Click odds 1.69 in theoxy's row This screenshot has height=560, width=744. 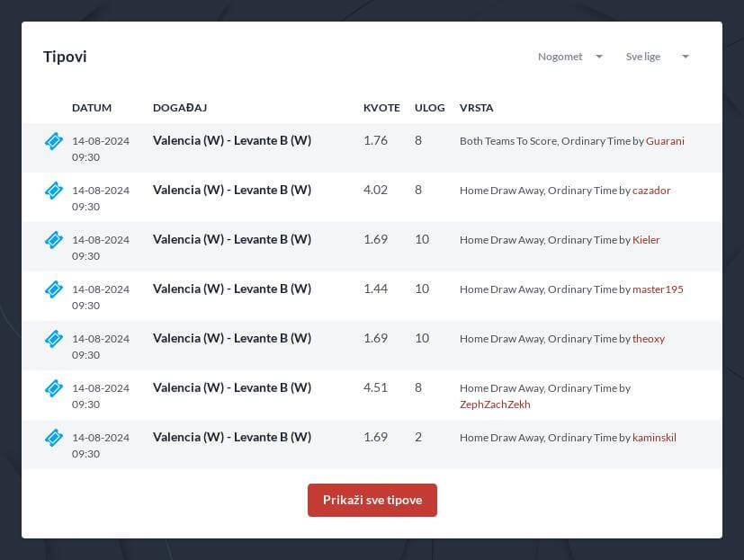tap(375, 338)
